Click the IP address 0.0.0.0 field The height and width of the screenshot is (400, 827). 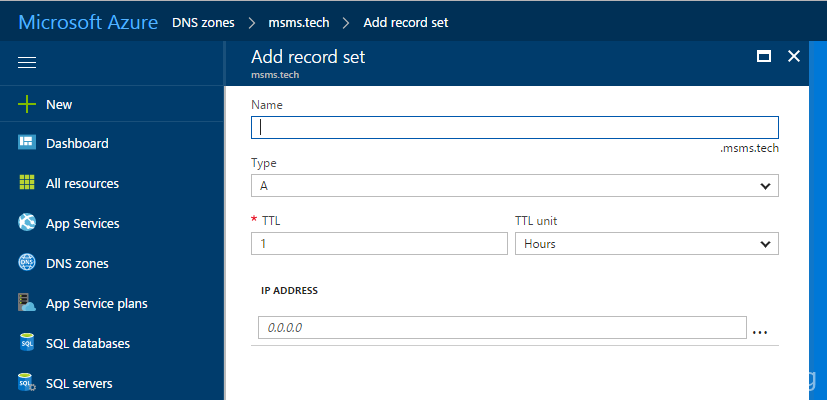[x=502, y=328]
